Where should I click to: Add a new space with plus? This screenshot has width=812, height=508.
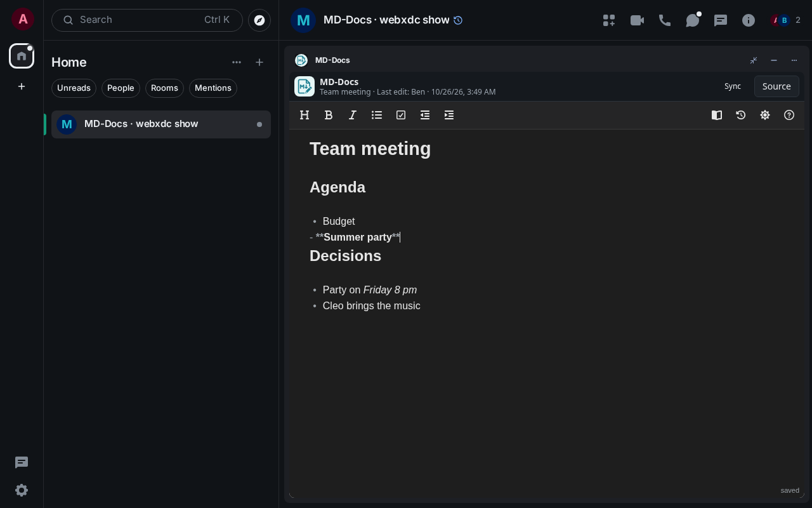tap(22, 86)
